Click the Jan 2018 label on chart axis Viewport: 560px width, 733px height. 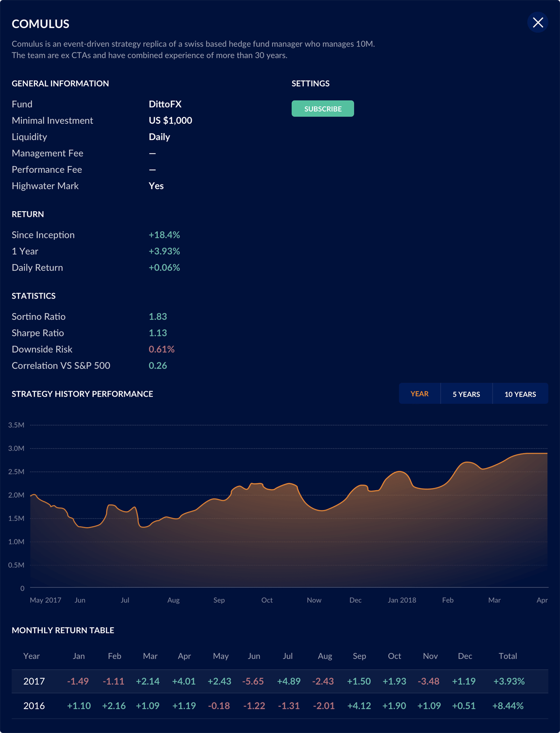click(402, 600)
